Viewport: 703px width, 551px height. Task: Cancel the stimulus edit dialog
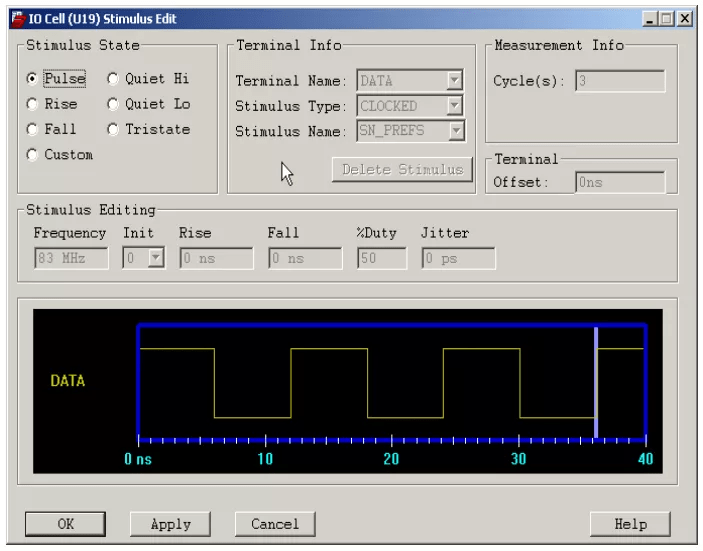pyautogui.click(x=275, y=524)
